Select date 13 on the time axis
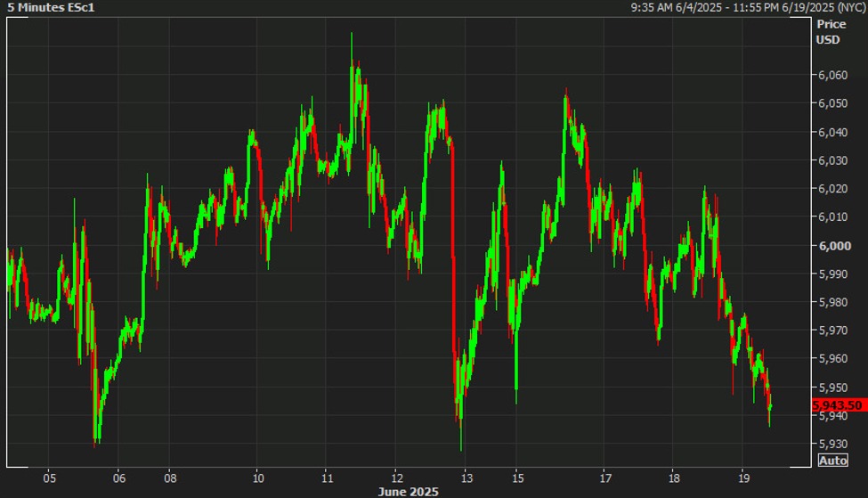Viewport: 868px width, 498px height. coord(465,477)
